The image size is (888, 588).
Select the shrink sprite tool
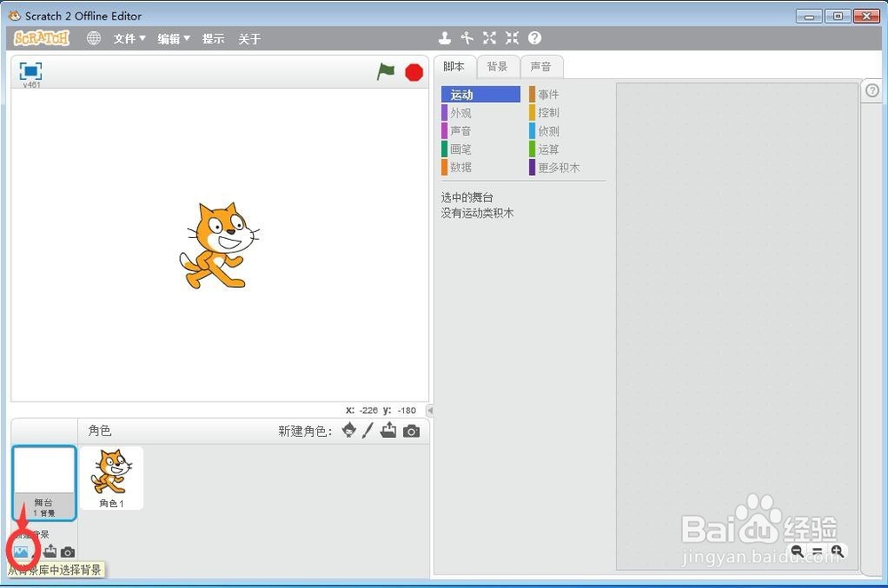click(512, 38)
